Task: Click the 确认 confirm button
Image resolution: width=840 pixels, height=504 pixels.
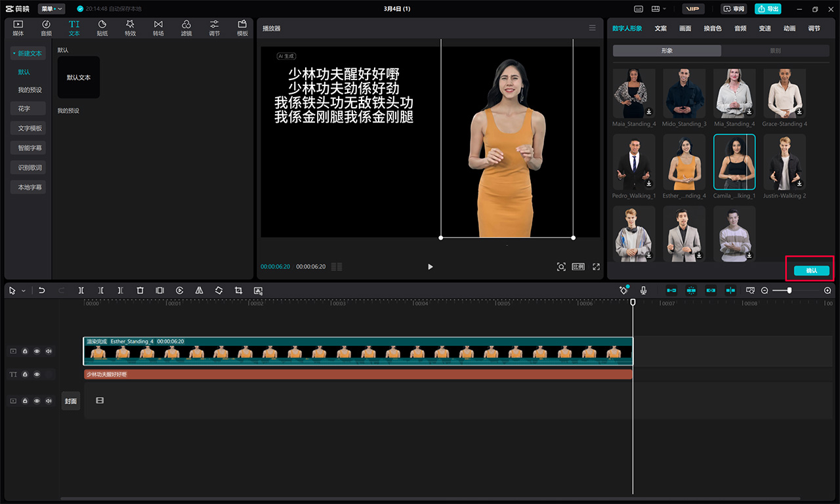Action: [x=809, y=270]
